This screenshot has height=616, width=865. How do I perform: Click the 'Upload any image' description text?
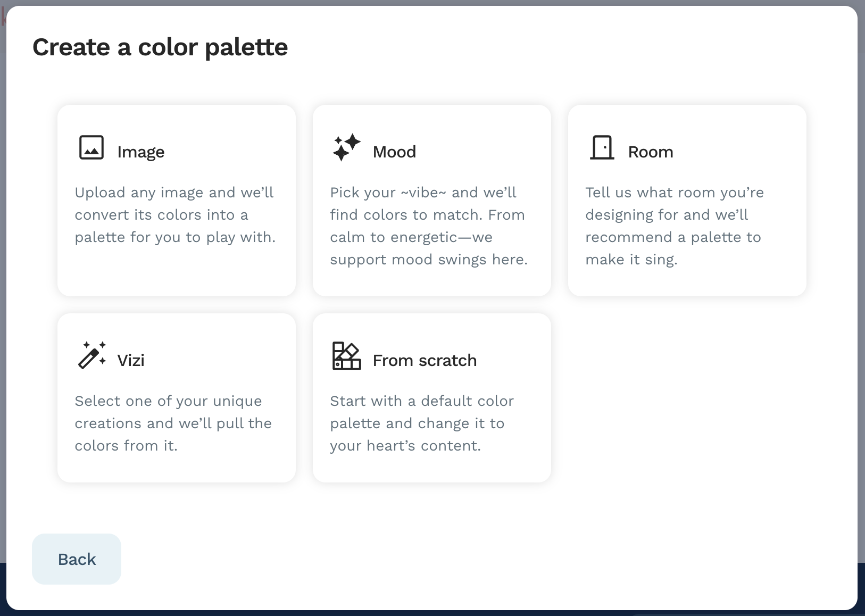pos(175,215)
